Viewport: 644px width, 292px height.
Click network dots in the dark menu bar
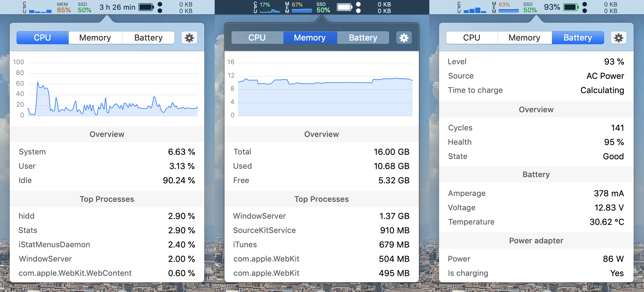358,7
